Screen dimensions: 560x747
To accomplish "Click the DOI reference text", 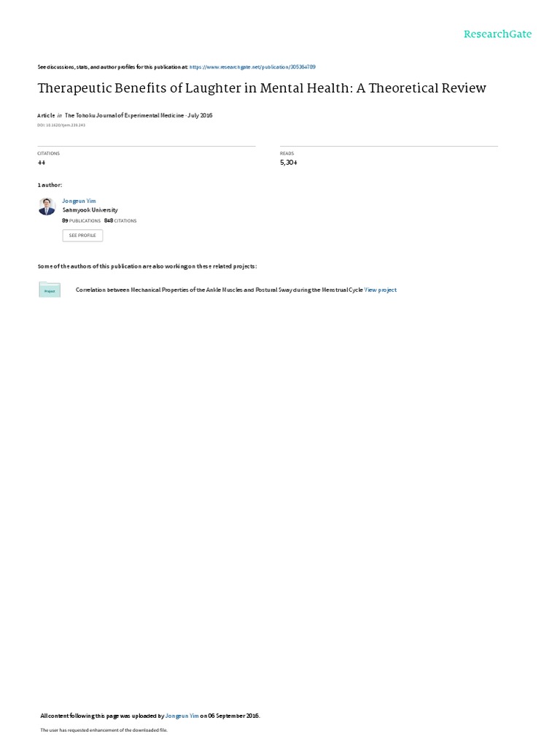I will point(61,125).
